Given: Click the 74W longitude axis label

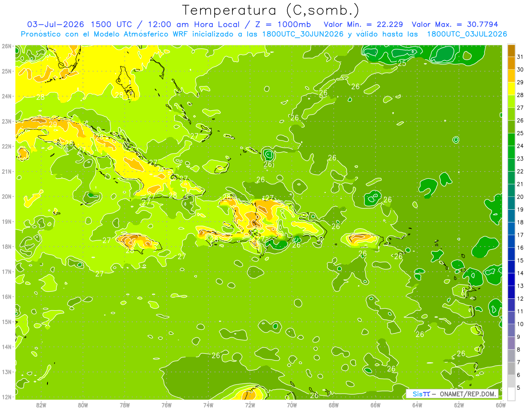Looking at the screenshot, I should (208, 405).
